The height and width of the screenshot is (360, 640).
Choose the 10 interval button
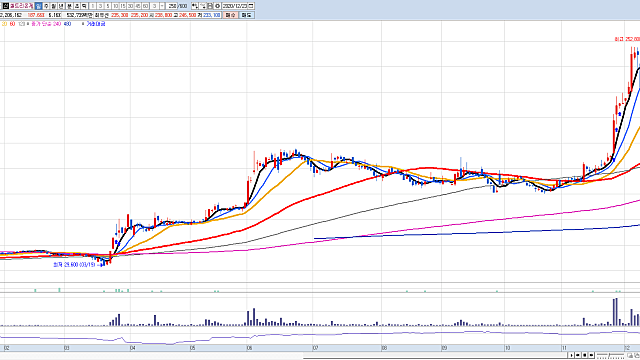click(116, 6)
